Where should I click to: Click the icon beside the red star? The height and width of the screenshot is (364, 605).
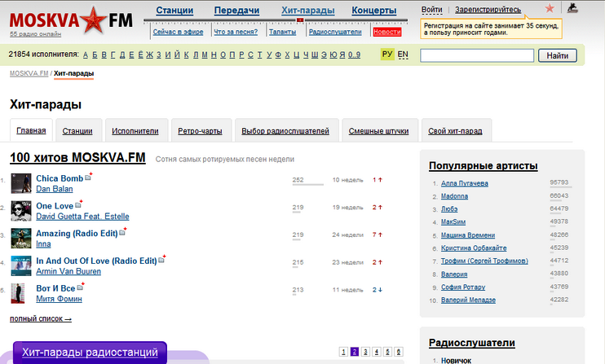tap(572, 7)
